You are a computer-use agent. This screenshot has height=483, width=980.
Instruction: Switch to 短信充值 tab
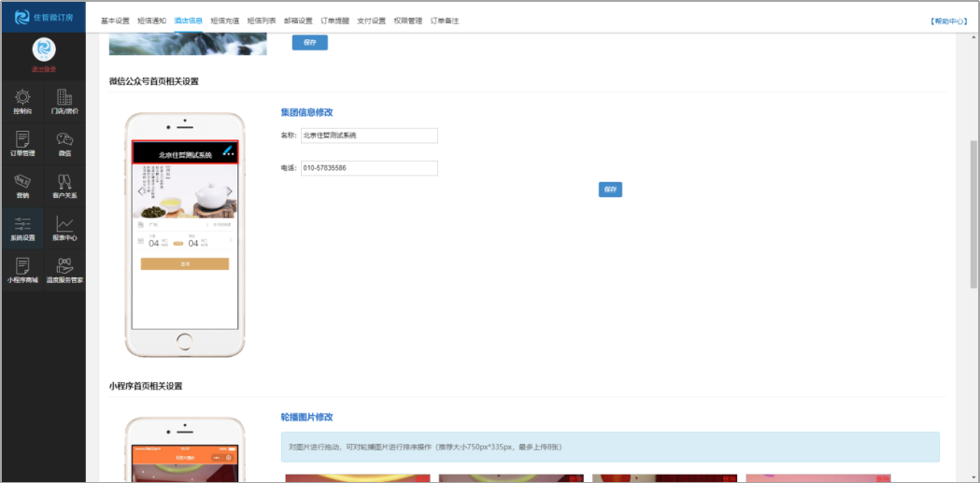[x=225, y=21]
